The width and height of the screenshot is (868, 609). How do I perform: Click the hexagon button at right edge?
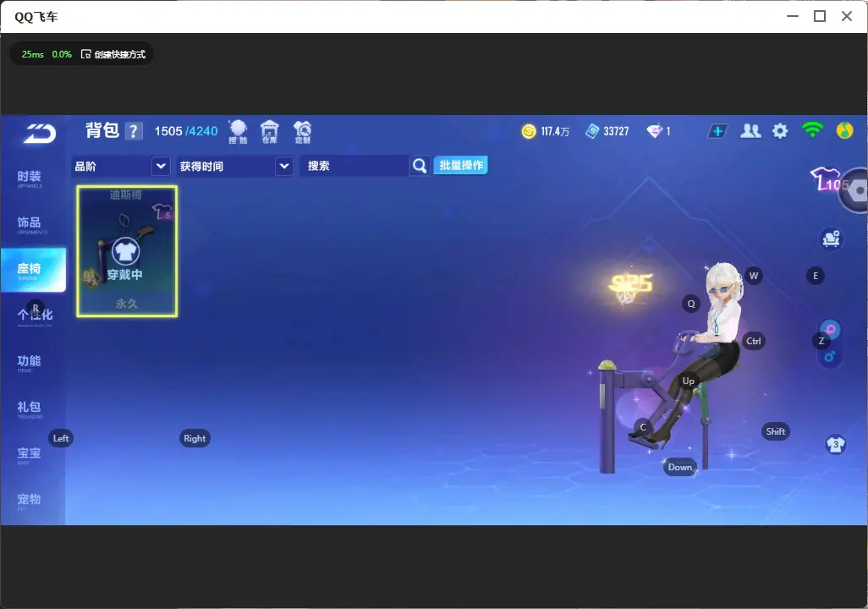click(x=855, y=190)
